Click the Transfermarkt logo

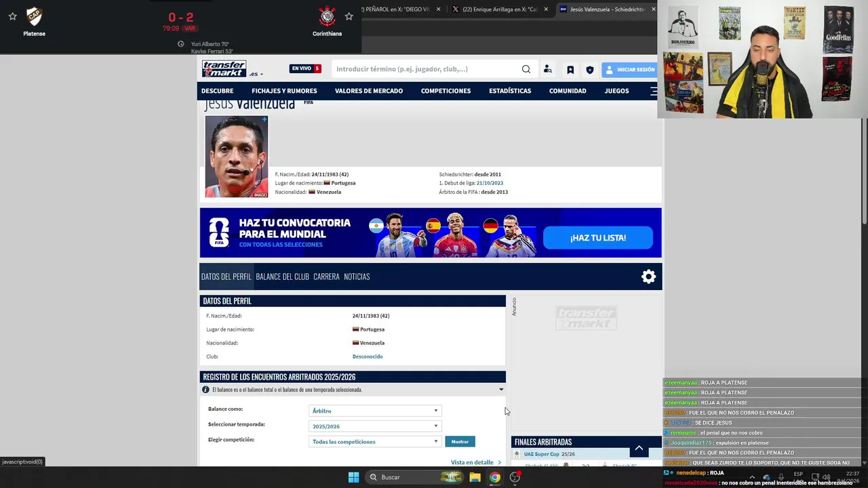click(224, 69)
